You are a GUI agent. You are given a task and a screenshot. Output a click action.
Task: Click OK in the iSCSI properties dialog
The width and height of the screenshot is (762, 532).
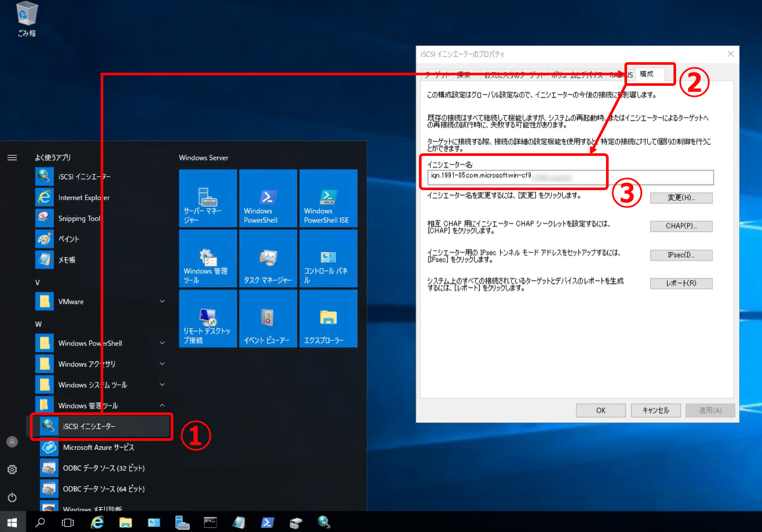tap(601, 410)
